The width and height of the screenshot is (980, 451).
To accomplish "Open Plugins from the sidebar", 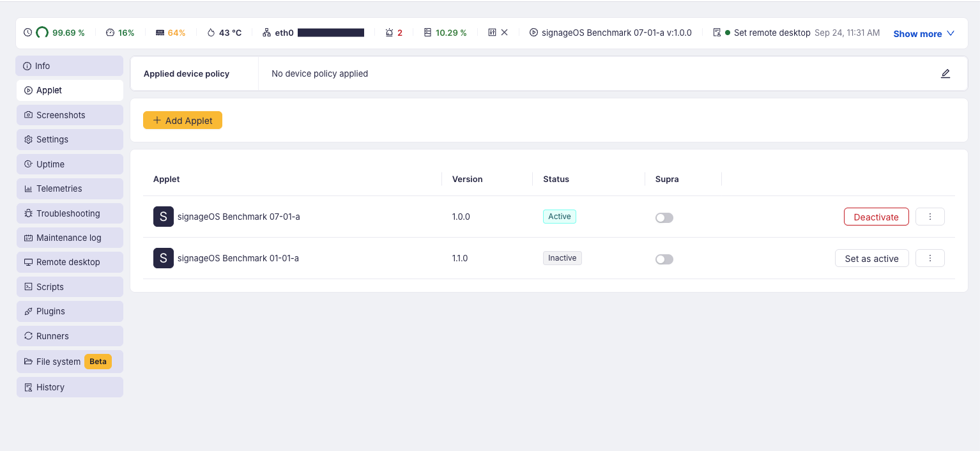I will [x=70, y=311].
